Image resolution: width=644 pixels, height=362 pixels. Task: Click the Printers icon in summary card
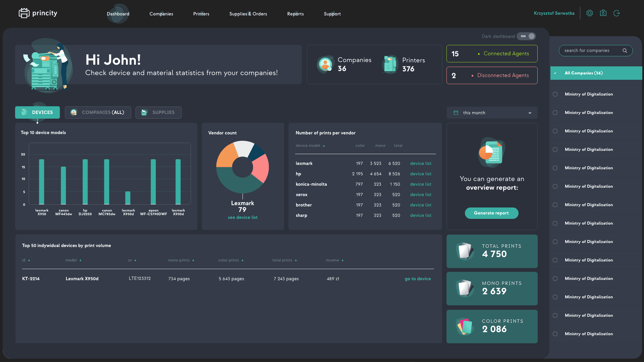(390, 64)
